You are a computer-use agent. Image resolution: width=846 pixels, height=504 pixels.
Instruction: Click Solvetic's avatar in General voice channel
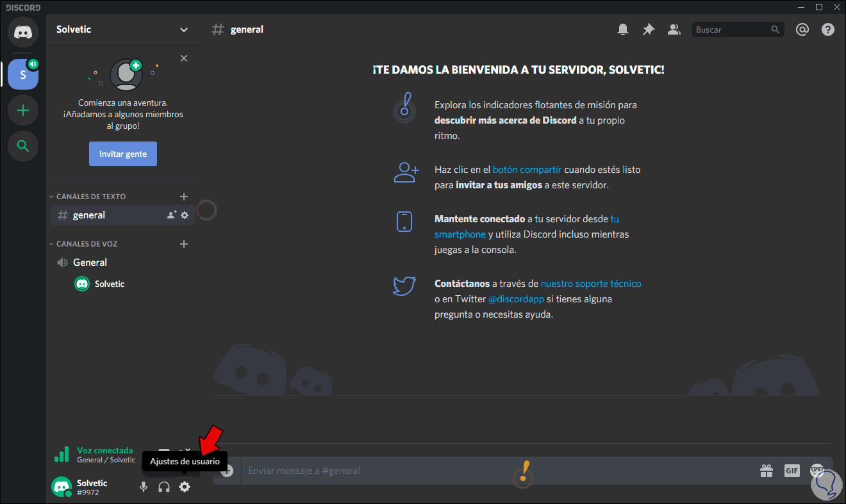(x=82, y=284)
